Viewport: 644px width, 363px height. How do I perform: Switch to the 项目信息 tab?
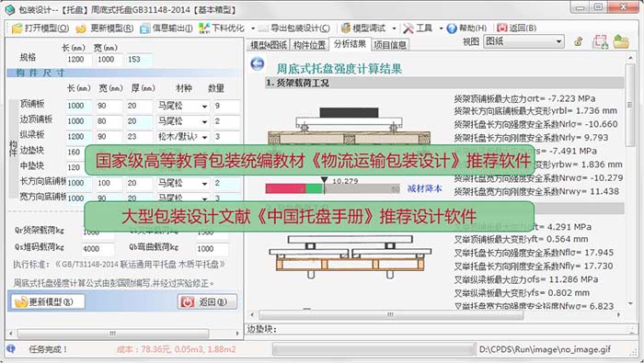(x=390, y=45)
